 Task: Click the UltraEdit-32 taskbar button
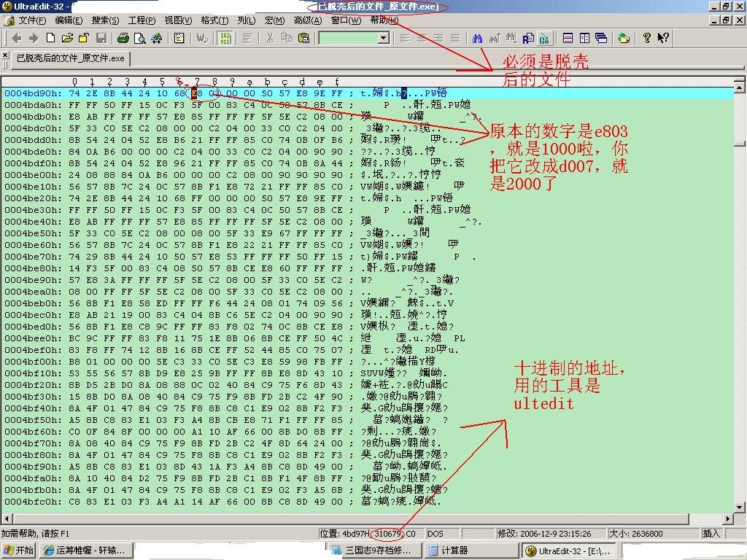570,551
